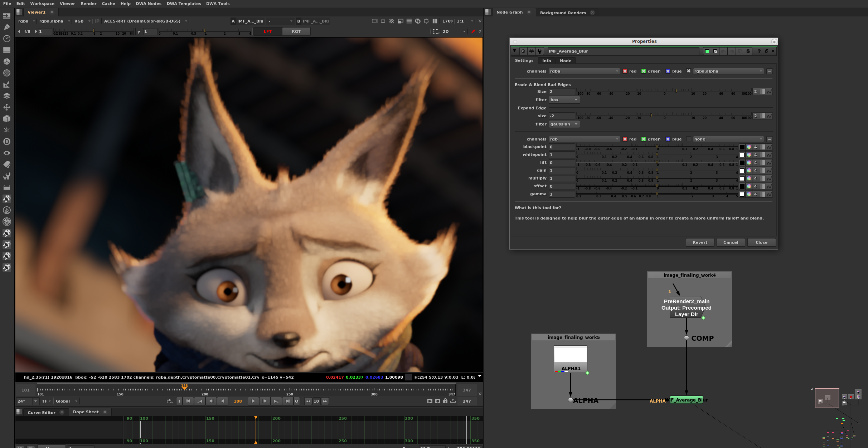Open the rgba channels dropdown in Properties
This screenshot has height=448, width=868.
click(584, 71)
